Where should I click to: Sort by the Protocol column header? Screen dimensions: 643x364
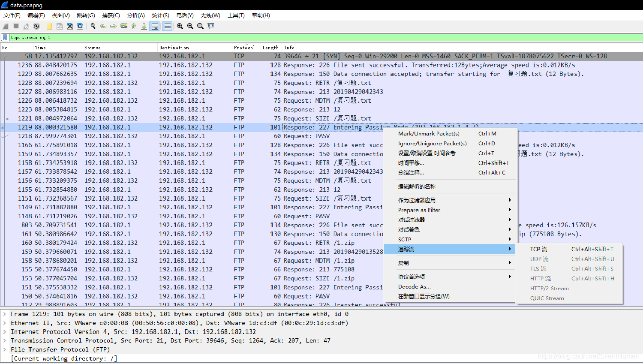click(x=246, y=48)
